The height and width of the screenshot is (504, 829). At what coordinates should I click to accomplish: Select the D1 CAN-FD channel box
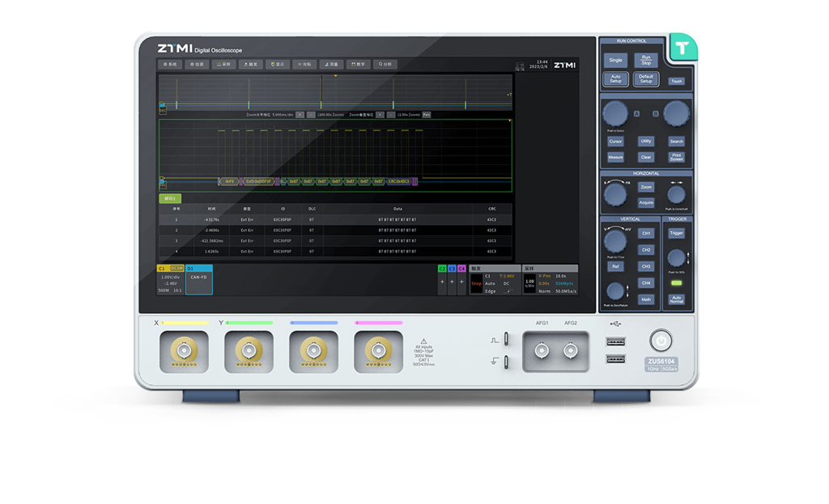pos(199,280)
